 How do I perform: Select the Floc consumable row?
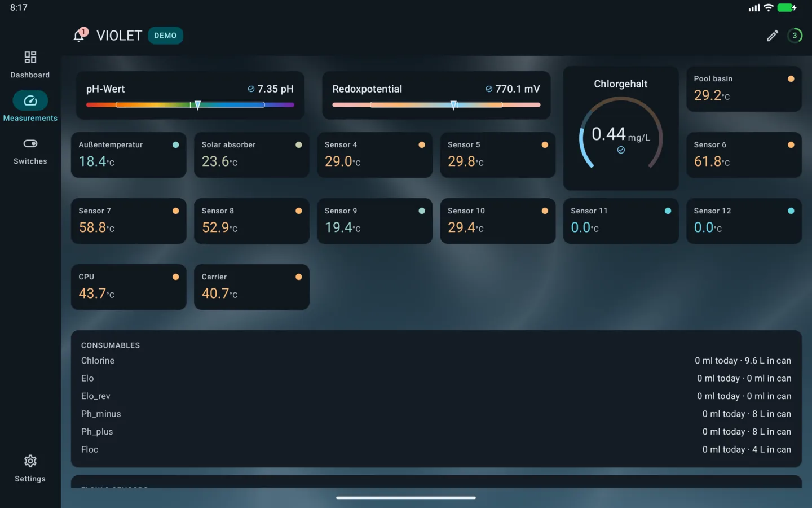point(436,449)
